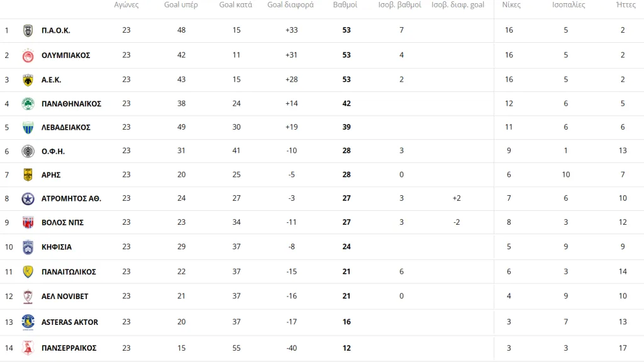
Task: Click the Asteras Aktor crest icon
Action: click(28, 322)
